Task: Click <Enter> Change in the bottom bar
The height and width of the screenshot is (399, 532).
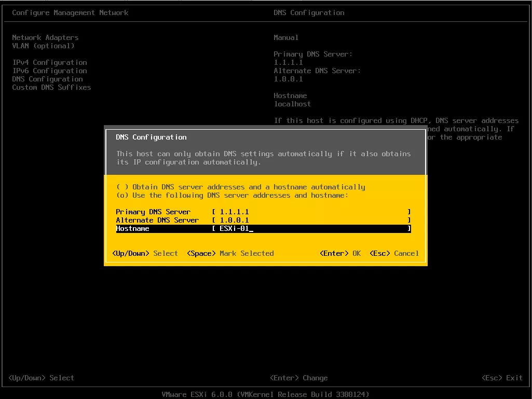Action: click(299, 378)
